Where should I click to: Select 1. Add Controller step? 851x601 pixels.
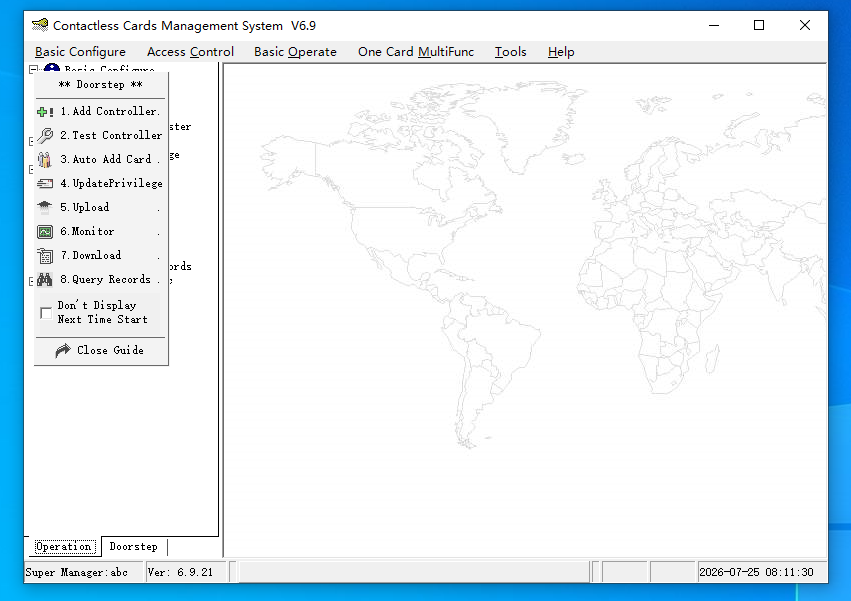tap(101, 112)
